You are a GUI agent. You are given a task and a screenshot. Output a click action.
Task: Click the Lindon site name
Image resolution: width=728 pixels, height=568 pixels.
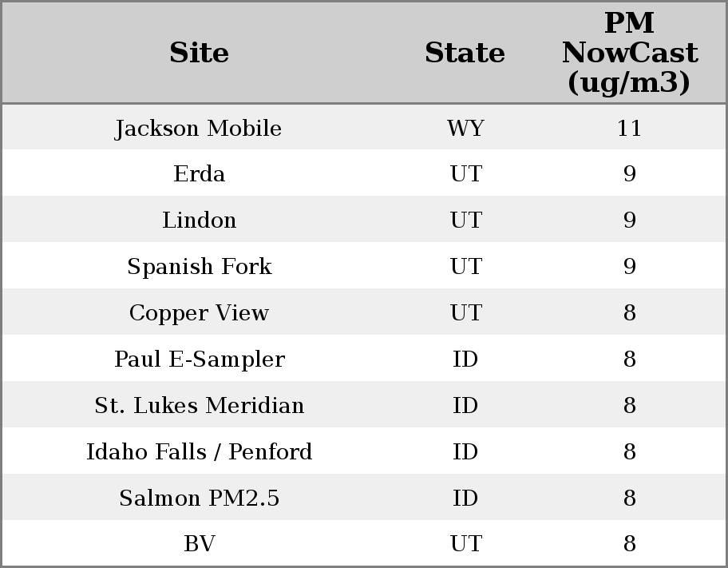(x=199, y=220)
